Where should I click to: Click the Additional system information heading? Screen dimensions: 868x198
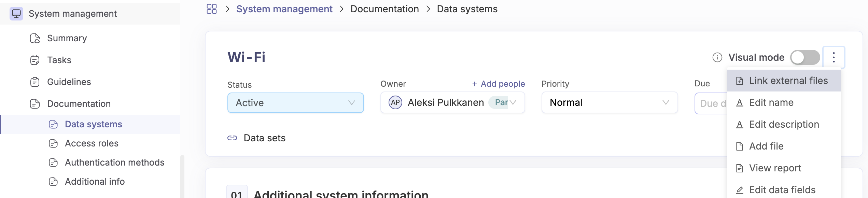(x=341, y=194)
